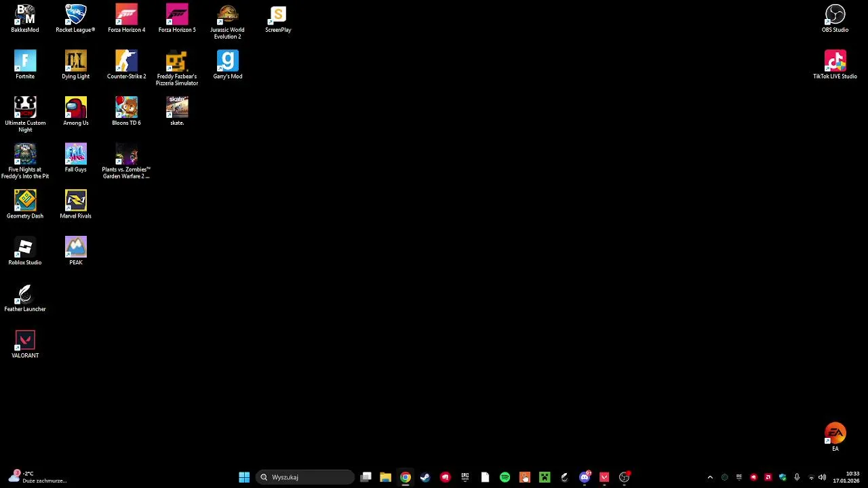Select the Marvel Rivals desktop icon
Viewport: 868px width, 488px height.
point(75,205)
